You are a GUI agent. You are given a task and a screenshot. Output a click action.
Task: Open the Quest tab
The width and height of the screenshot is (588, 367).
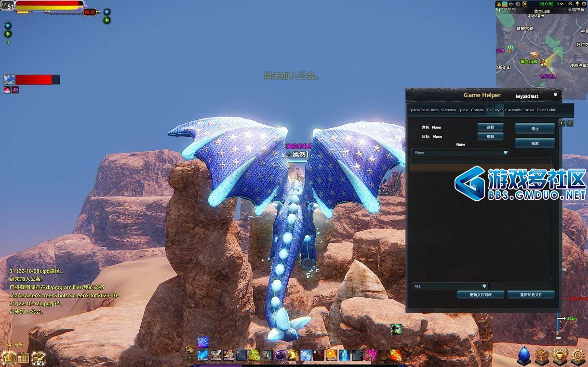click(x=464, y=110)
